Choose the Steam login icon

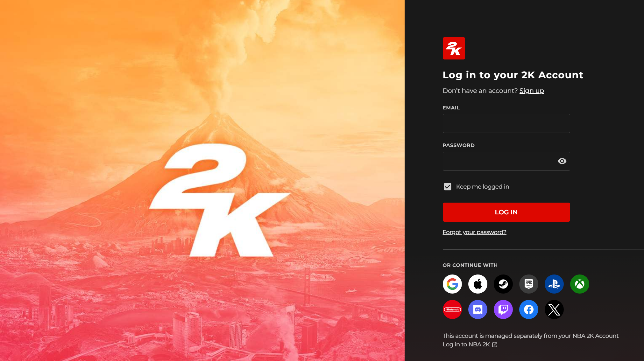click(503, 284)
